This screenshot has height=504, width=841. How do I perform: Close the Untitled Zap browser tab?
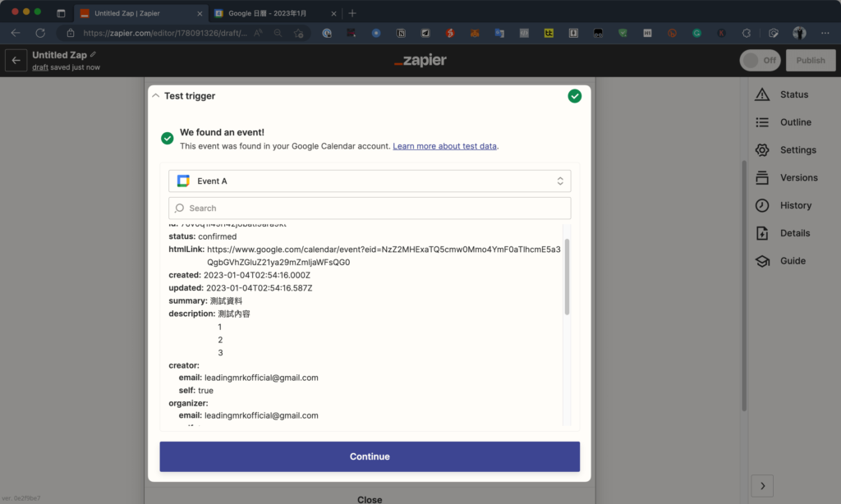pyautogui.click(x=200, y=13)
